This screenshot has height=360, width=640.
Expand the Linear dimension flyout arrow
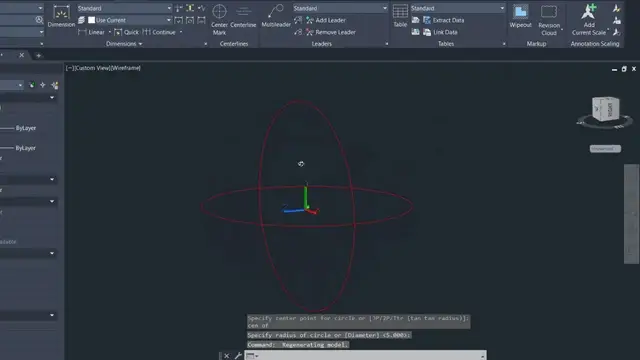pos(109,32)
